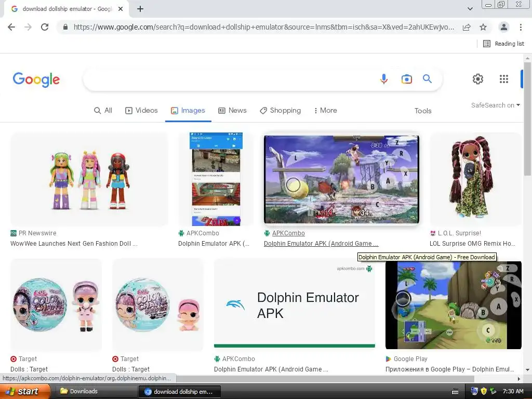This screenshot has height=399, width=532.
Task: Open the WowWee fashion dolls thumbnail
Action: (x=89, y=179)
